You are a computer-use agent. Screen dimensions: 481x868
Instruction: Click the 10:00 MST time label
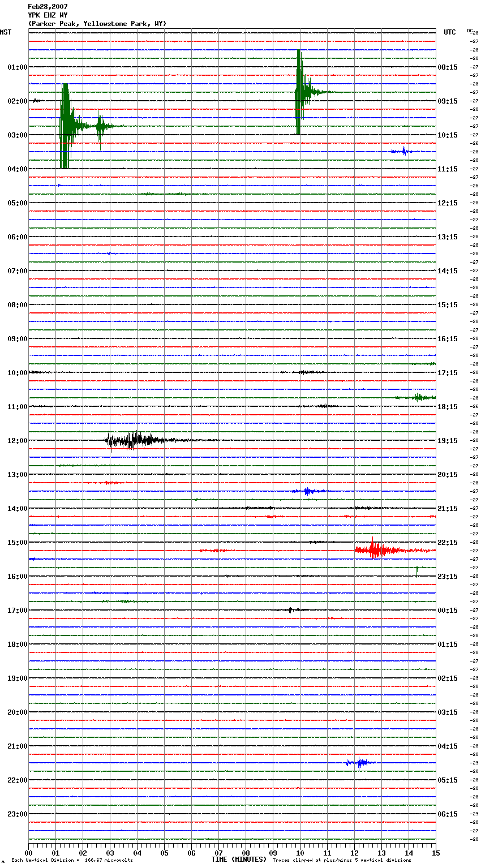point(18,373)
